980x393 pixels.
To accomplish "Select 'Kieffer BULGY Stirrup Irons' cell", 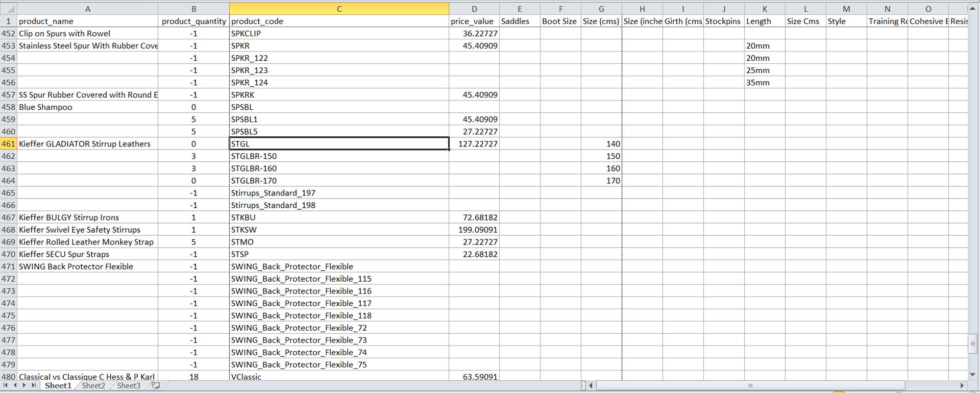I will coord(88,217).
